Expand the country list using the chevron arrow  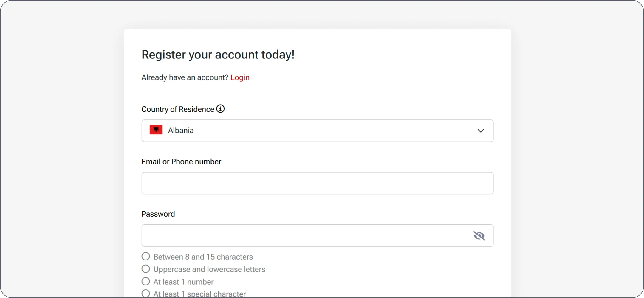coord(481,131)
